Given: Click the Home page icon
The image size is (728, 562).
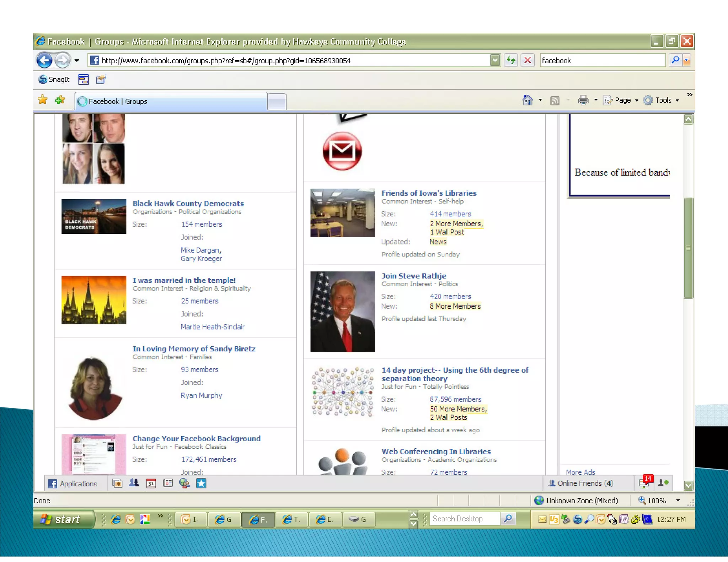Looking at the screenshot, I should coord(528,100).
